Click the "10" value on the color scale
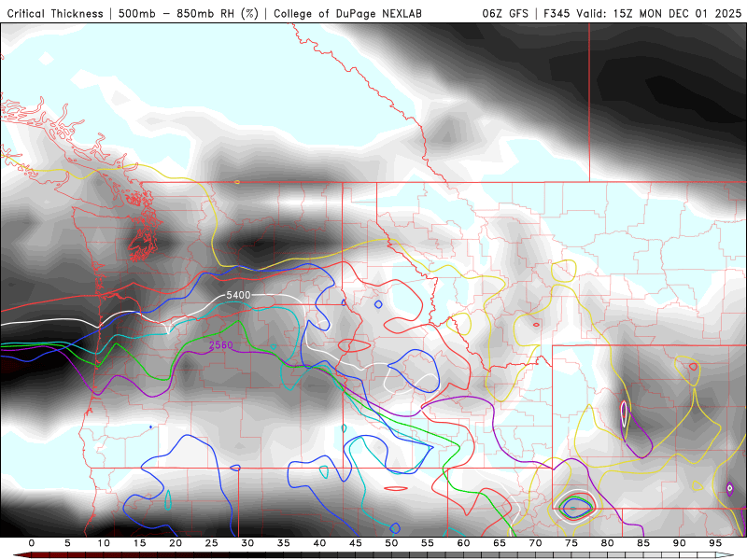Image resolution: width=747 pixels, height=560 pixels. pos(104,543)
